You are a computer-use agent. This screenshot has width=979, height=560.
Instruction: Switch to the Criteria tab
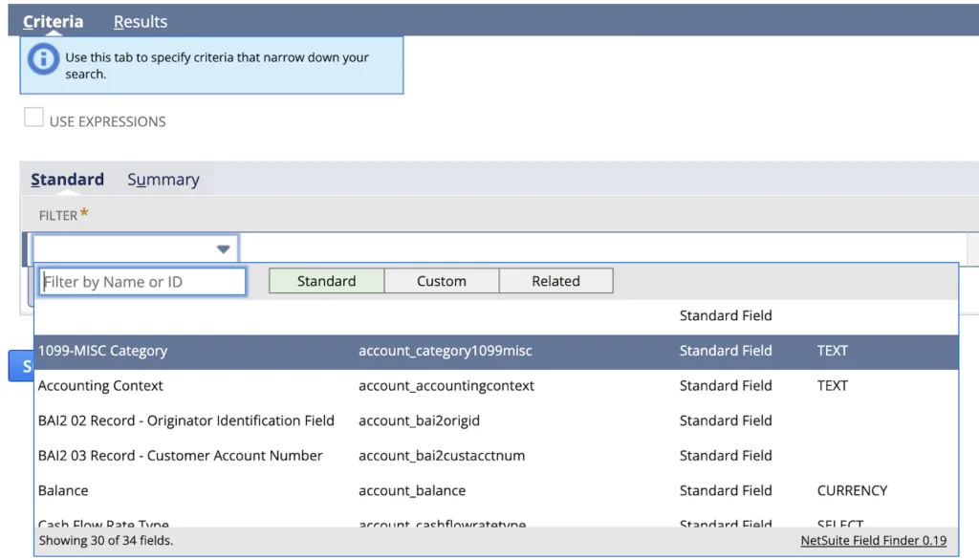54,21
